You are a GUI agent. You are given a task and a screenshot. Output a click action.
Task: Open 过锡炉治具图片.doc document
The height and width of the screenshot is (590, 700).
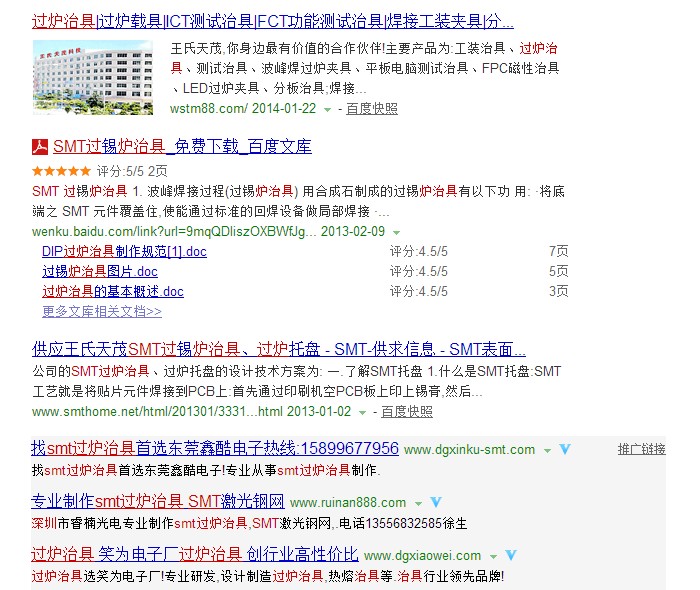(x=100, y=271)
